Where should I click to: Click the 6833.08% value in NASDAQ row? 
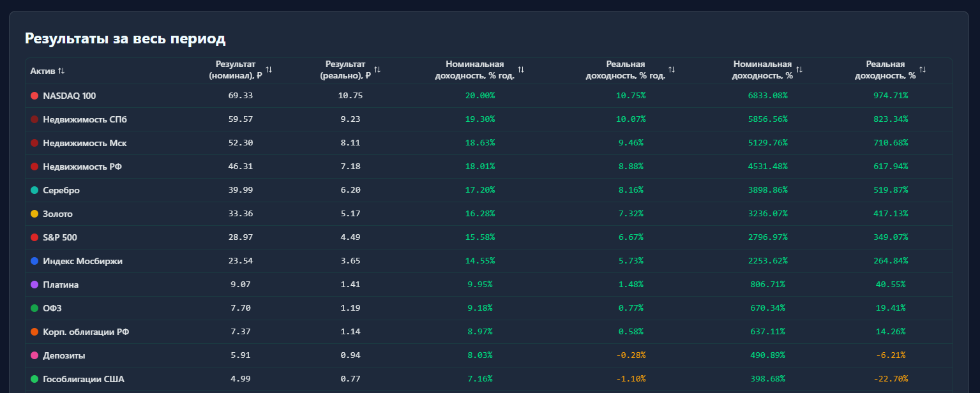point(767,95)
